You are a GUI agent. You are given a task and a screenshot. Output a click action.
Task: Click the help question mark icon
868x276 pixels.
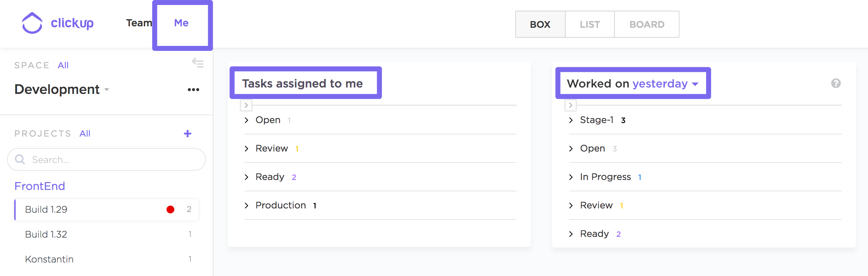(836, 83)
